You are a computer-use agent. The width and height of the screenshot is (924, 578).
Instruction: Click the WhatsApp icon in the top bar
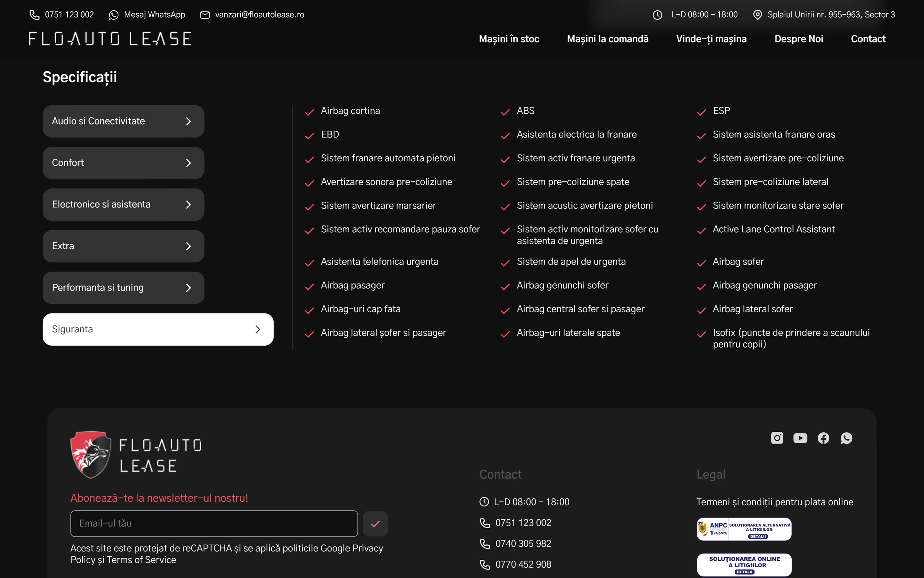113,15
